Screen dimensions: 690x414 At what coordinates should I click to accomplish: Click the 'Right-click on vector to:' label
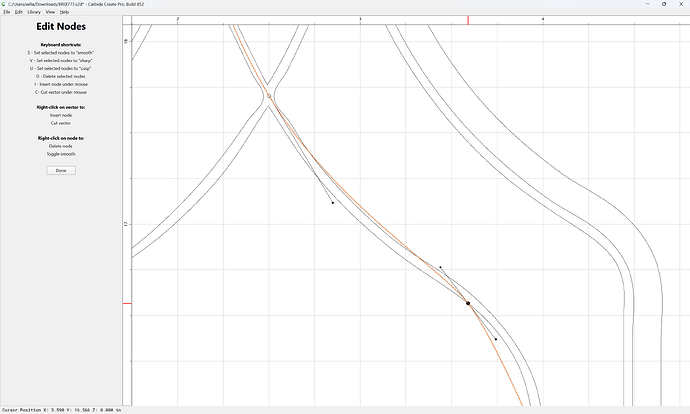point(61,107)
